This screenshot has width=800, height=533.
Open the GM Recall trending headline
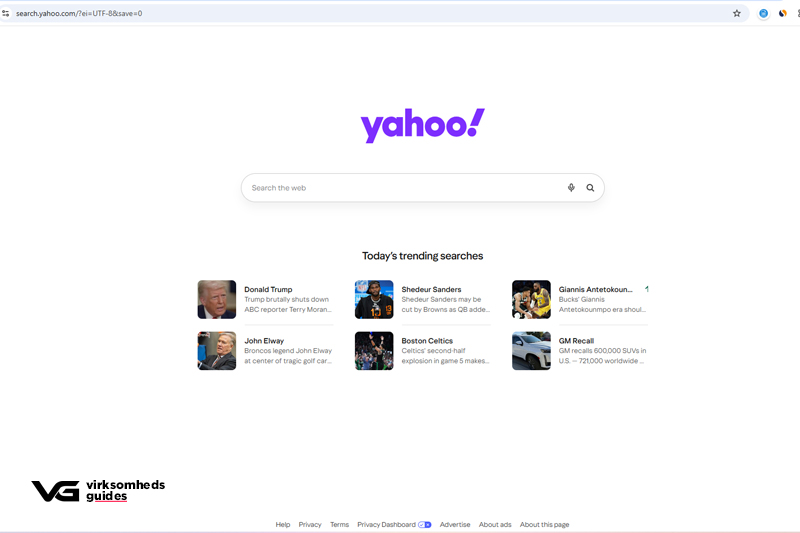(576, 341)
